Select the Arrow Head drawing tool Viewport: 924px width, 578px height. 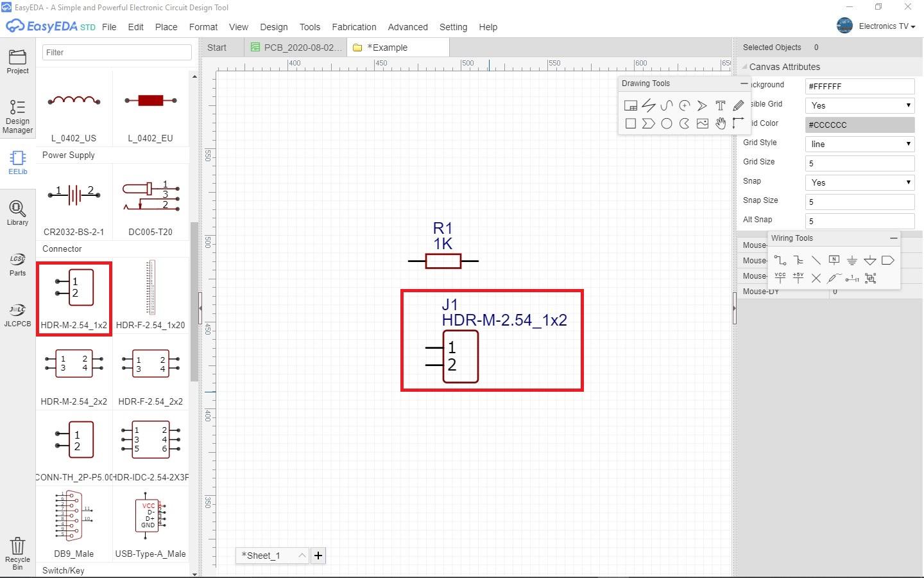[703, 105]
